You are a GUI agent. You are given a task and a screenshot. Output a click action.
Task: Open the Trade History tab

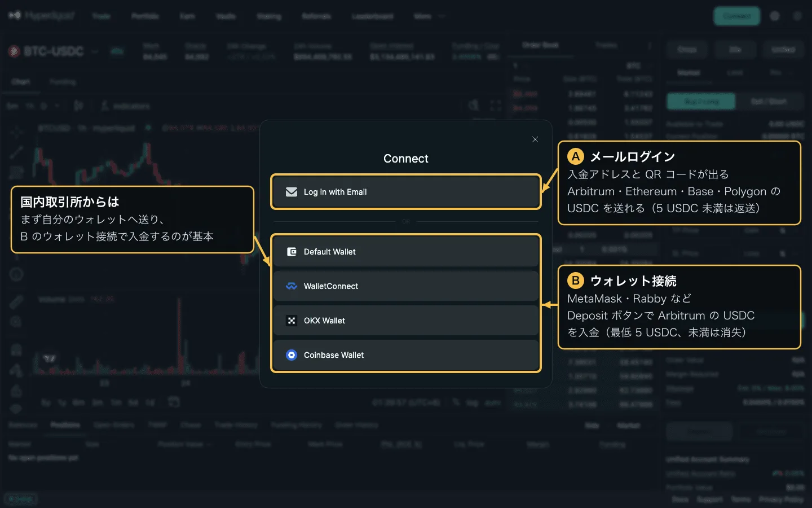[x=236, y=425]
